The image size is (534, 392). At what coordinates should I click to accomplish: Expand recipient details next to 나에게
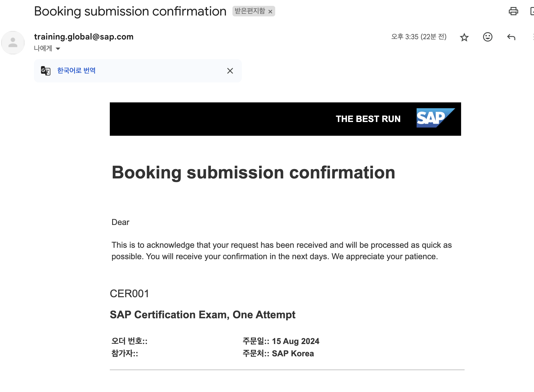pos(58,49)
